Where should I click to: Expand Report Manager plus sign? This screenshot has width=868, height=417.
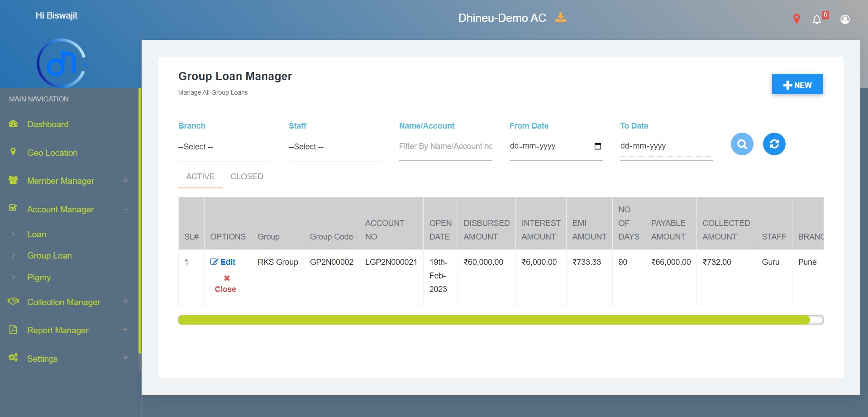click(x=125, y=330)
